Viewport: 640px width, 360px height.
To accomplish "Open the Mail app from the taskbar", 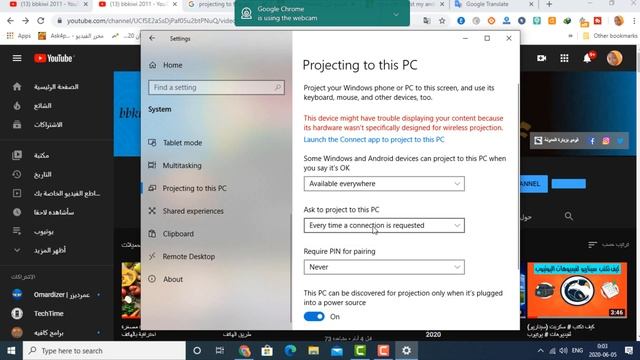I will (x=337, y=351).
